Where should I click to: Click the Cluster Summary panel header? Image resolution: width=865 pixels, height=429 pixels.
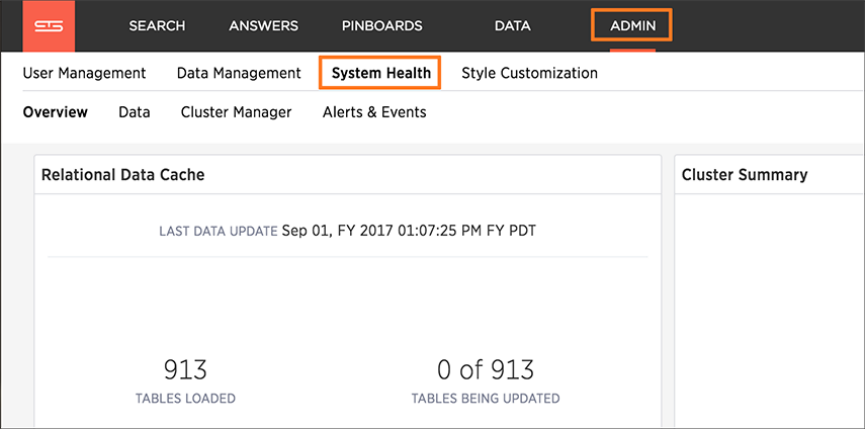click(x=744, y=174)
